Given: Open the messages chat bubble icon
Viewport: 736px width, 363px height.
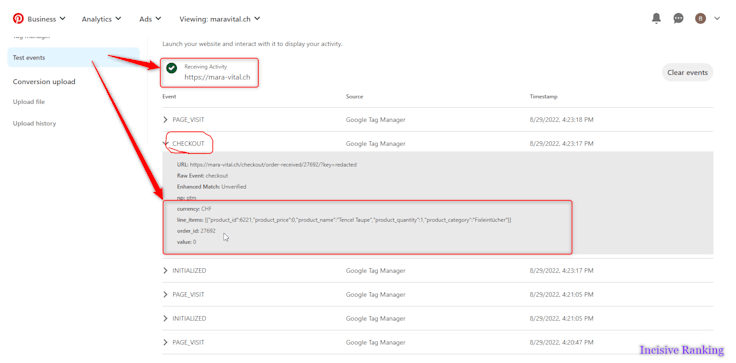Looking at the screenshot, I should (x=678, y=19).
